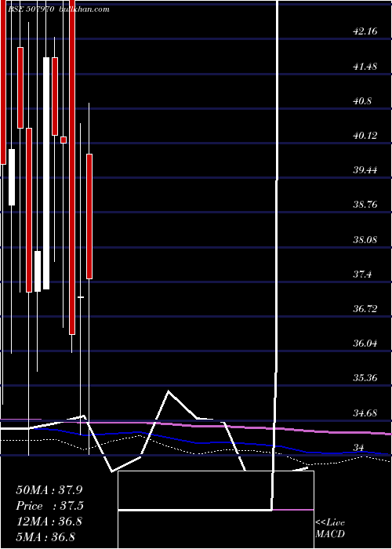392x549 pixels.
Task: Click the Price : 37.5 readout
Action: [x=50, y=506]
